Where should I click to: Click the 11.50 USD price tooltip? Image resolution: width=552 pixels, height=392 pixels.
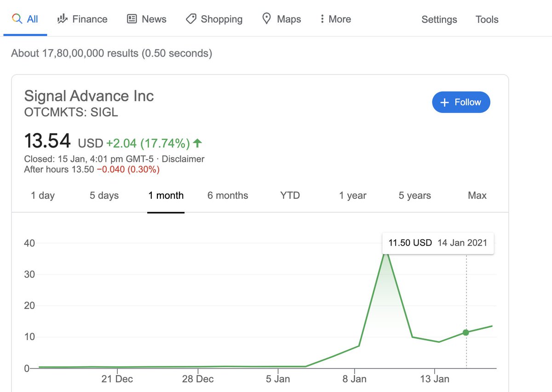pyautogui.click(x=438, y=243)
